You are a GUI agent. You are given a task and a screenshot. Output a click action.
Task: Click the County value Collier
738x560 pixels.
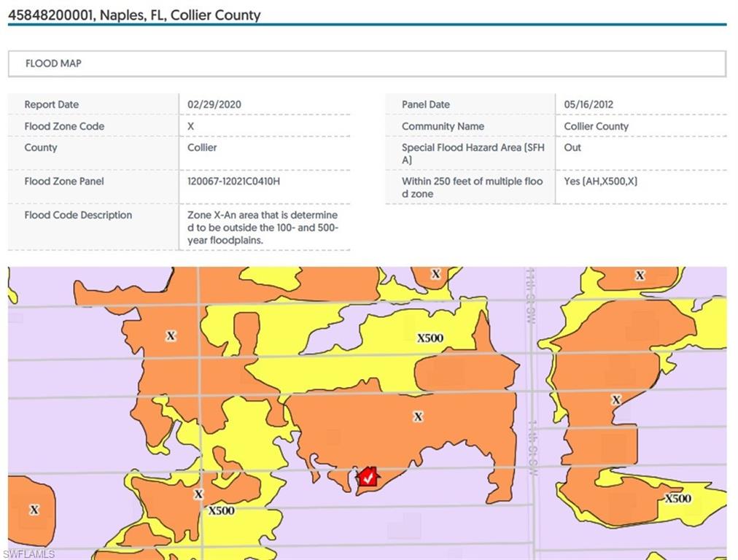pos(202,147)
